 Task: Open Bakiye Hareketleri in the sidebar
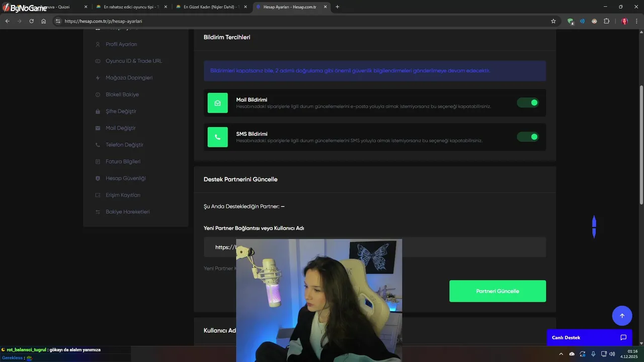pos(127,212)
